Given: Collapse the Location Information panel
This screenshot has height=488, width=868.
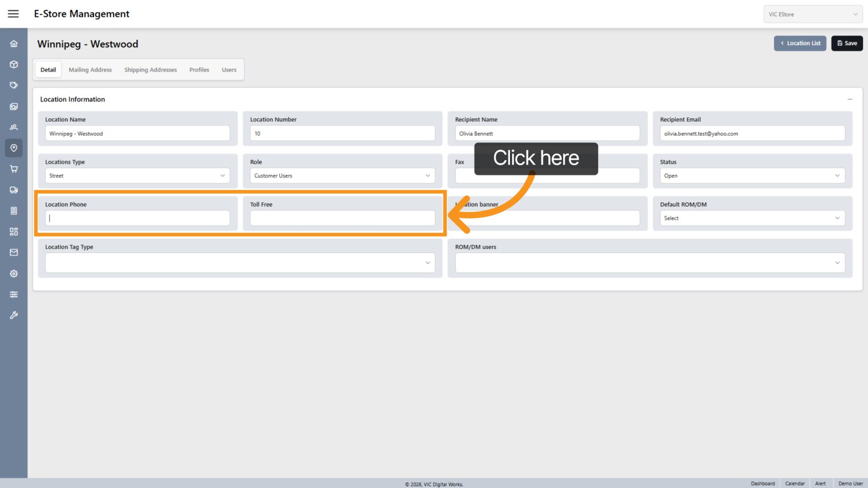Looking at the screenshot, I should [x=850, y=99].
